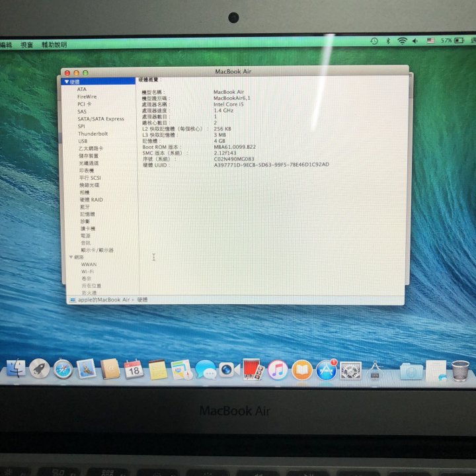Collapse the 網路 network section triangle
The image size is (476, 476).
[x=71, y=257]
